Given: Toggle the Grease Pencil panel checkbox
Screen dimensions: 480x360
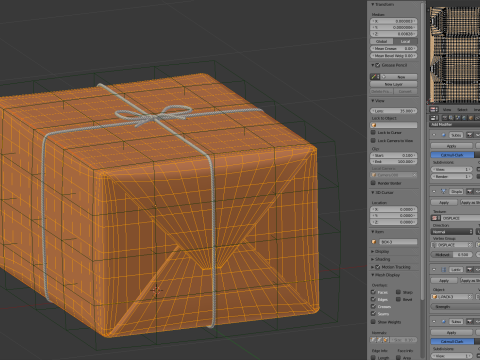Looking at the screenshot, I should coord(378,65).
